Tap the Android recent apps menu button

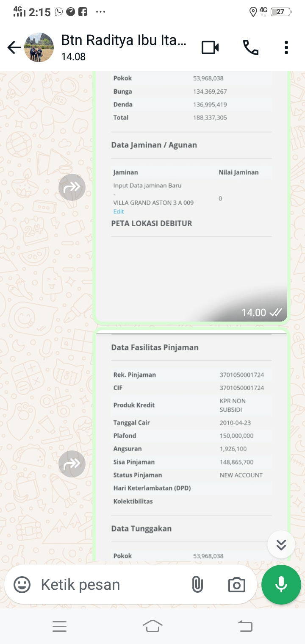[59, 626]
